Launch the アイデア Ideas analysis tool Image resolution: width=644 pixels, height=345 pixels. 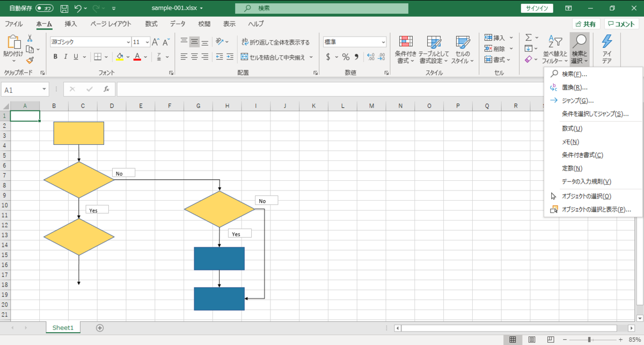point(606,49)
